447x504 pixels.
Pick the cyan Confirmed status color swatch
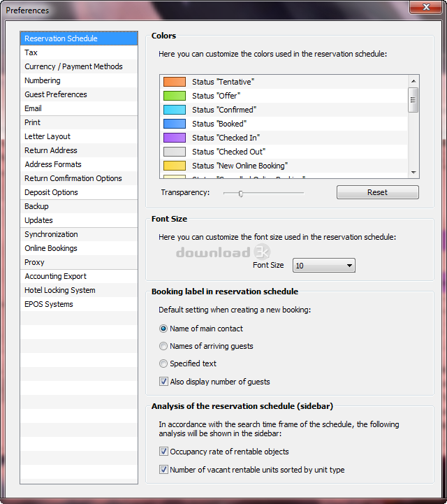tap(175, 110)
